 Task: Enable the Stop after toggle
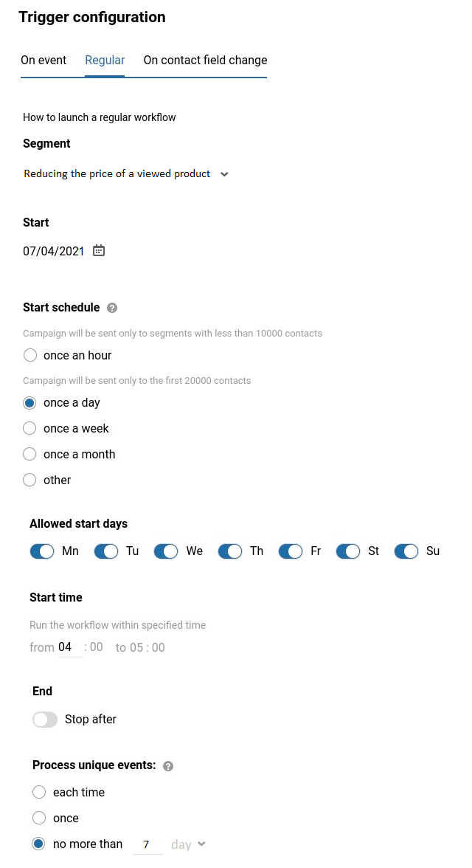[x=45, y=720]
